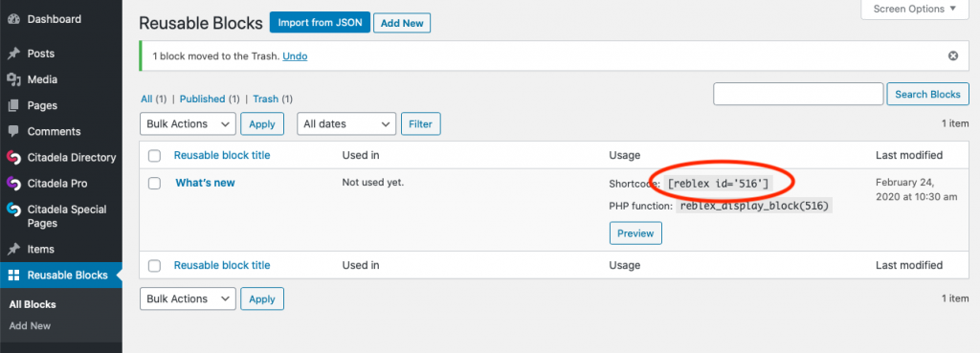Sort by Reusable block title header column
This screenshot has height=353, width=980.
222,155
